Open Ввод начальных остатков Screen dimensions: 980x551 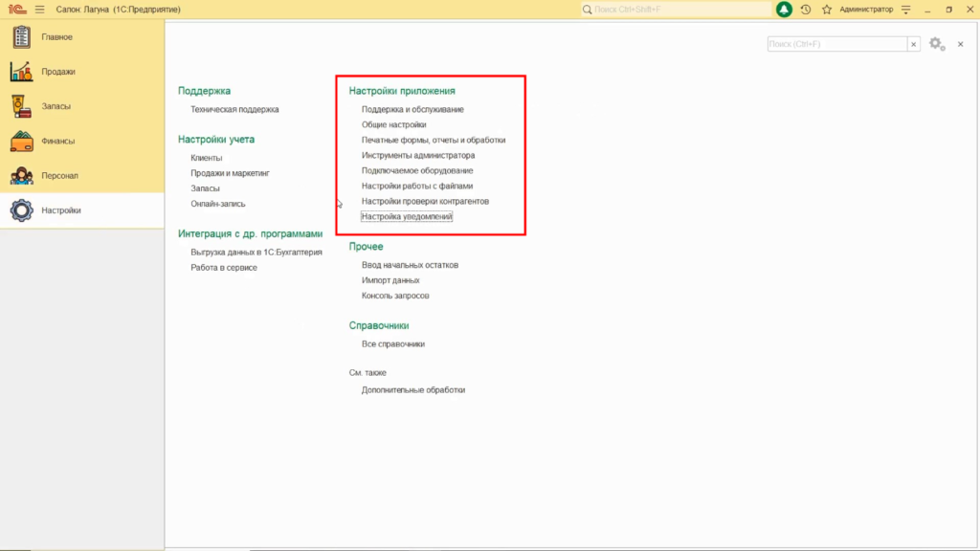click(x=410, y=265)
